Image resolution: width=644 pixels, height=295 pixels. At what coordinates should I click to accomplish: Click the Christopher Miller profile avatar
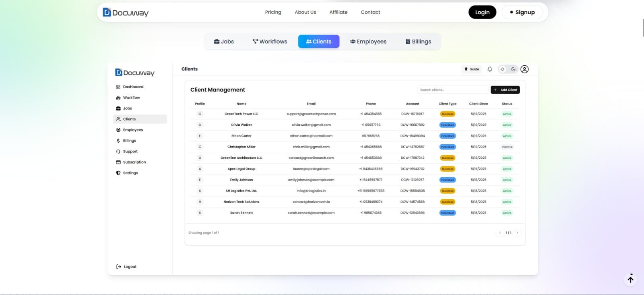click(x=200, y=147)
